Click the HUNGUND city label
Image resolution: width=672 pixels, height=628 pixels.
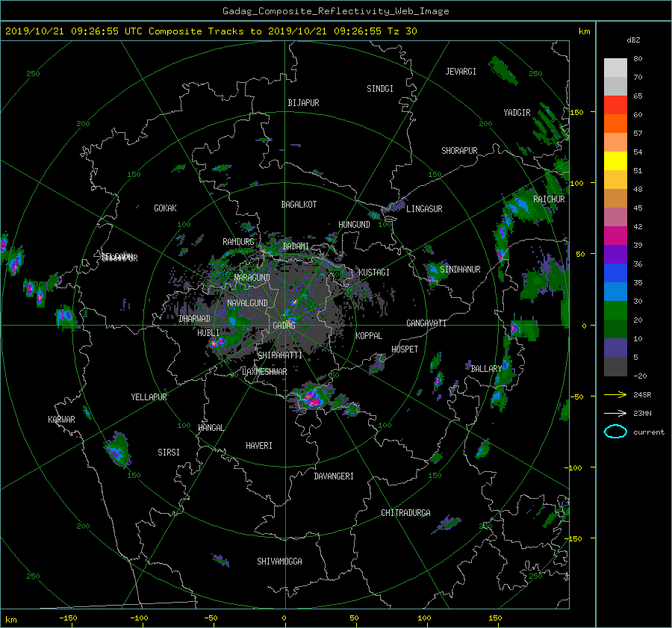pyautogui.click(x=354, y=224)
